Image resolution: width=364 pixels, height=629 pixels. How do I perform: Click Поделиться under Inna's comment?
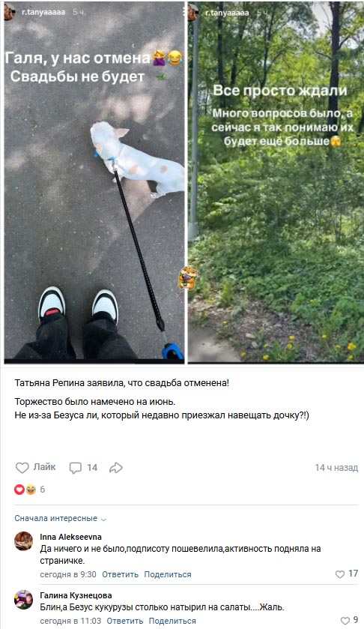click(x=168, y=574)
